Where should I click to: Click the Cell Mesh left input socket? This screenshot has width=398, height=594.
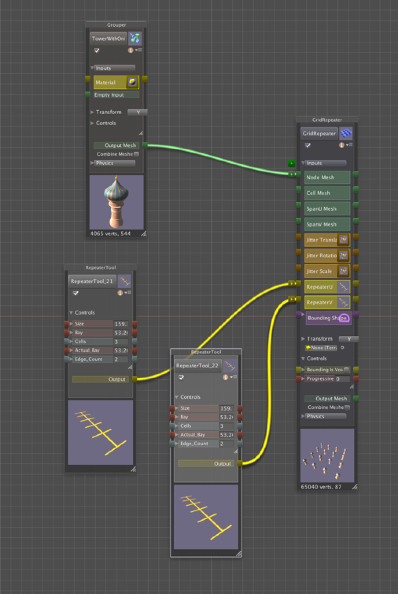(298, 190)
